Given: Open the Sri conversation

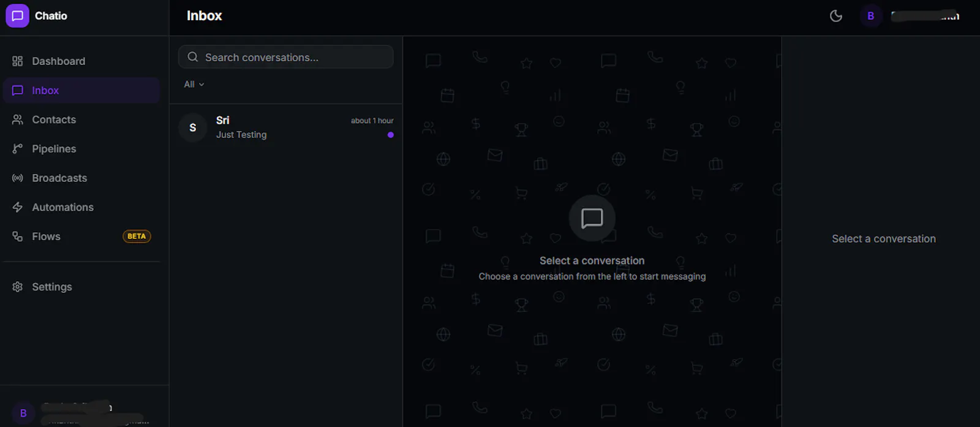Looking at the screenshot, I should (286, 127).
